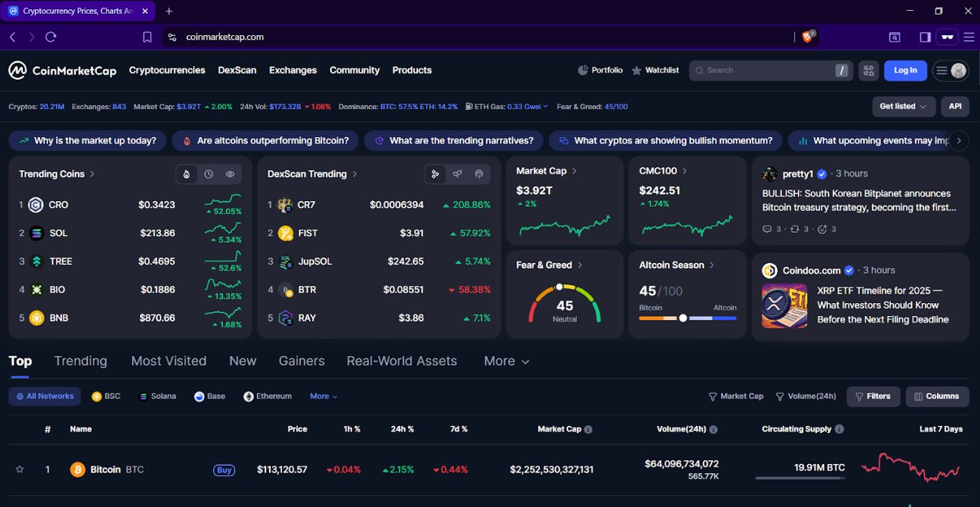Open the Altcoin Season card chevron
Image resolution: width=980 pixels, height=507 pixels.
pos(712,265)
